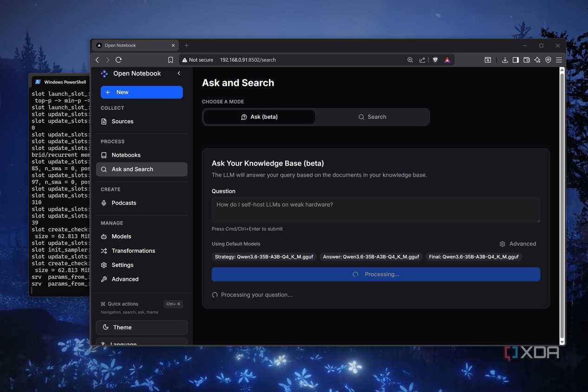This screenshot has height=392, width=588.
Task: Switch to the Ask (beta) mode tab
Action: [259, 117]
